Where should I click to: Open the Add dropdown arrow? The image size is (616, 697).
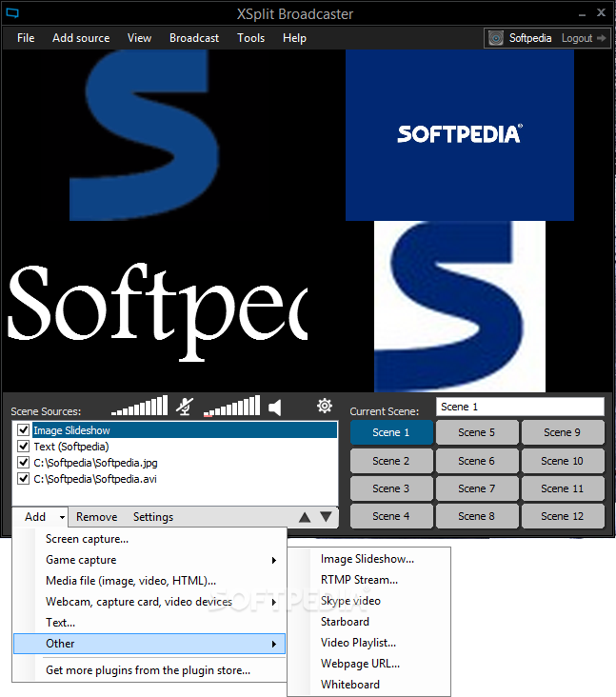click(x=62, y=517)
